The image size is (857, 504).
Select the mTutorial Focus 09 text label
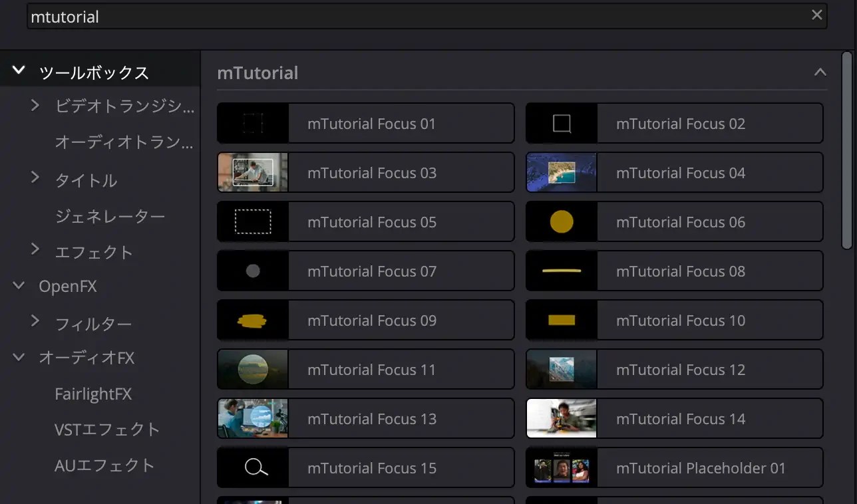(372, 320)
